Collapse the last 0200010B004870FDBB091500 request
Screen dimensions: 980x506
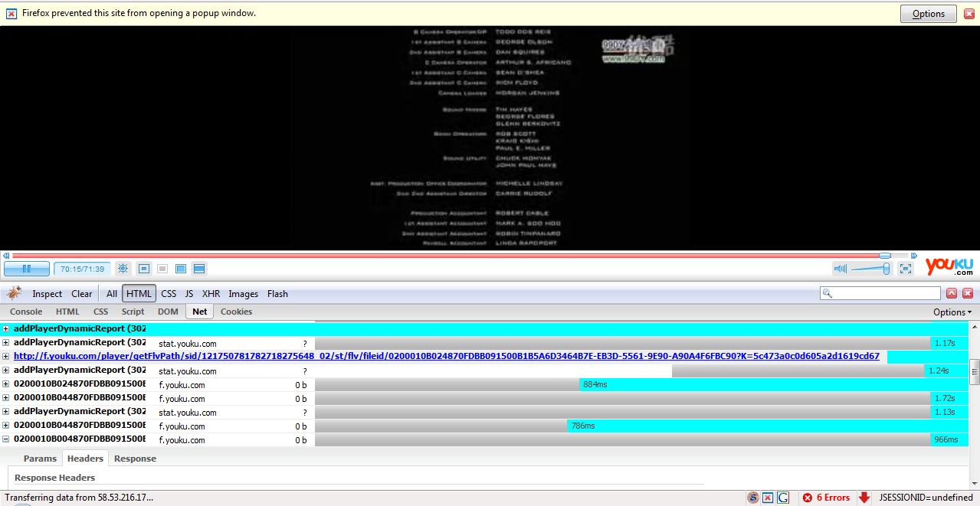pyautogui.click(x=5, y=439)
